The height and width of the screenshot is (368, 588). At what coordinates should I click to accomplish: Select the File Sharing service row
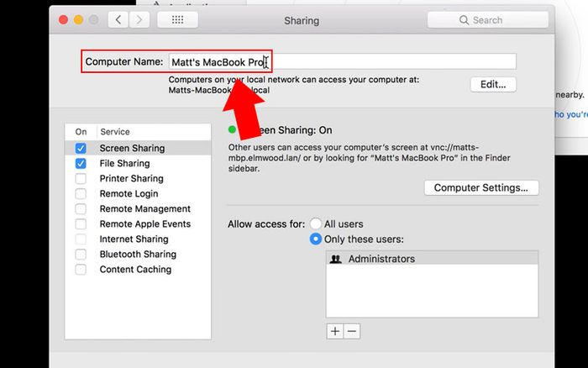pyautogui.click(x=138, y=163)
